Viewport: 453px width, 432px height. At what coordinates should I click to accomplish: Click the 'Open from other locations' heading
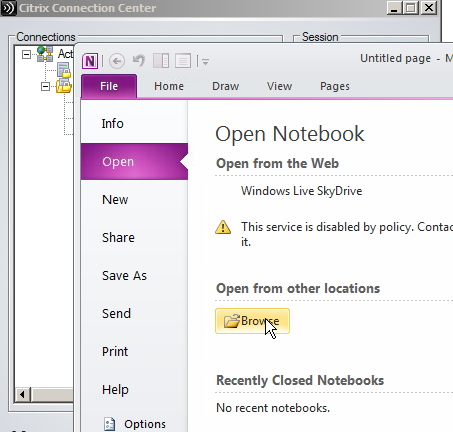pos(298,288)
